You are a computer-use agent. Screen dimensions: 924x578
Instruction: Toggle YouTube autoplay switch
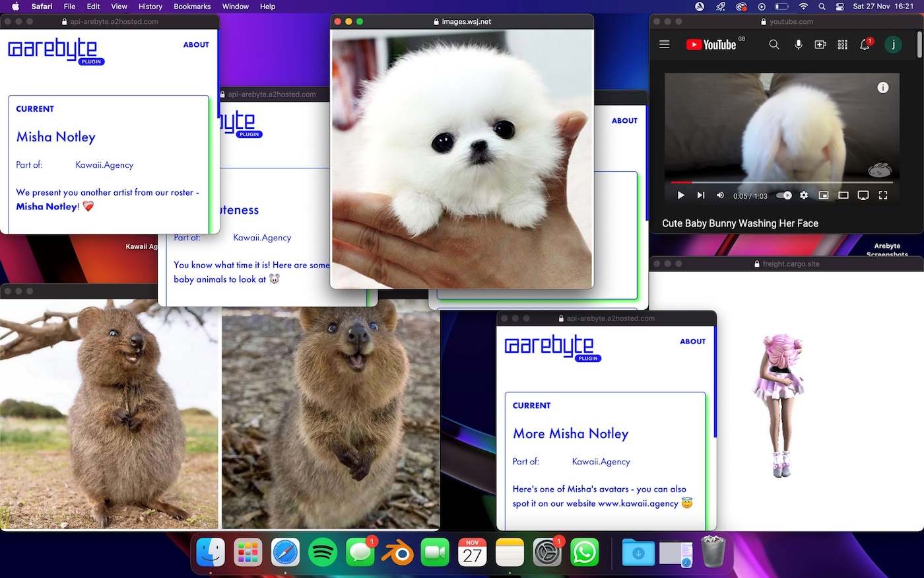[784, 196]
